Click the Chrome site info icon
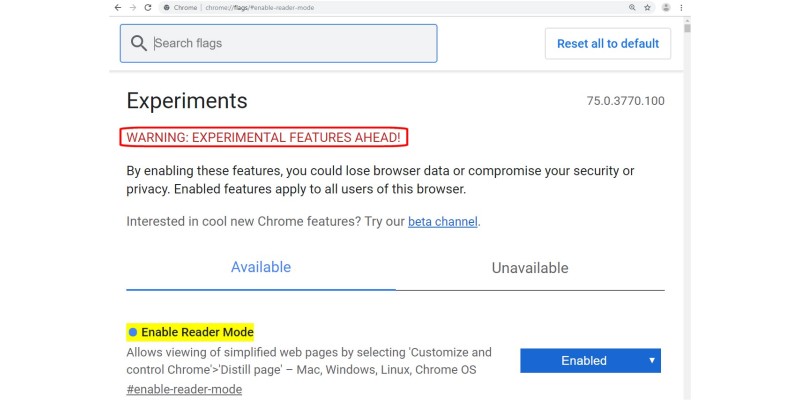This screenshot has width=800, height=400. click(166, 7)
